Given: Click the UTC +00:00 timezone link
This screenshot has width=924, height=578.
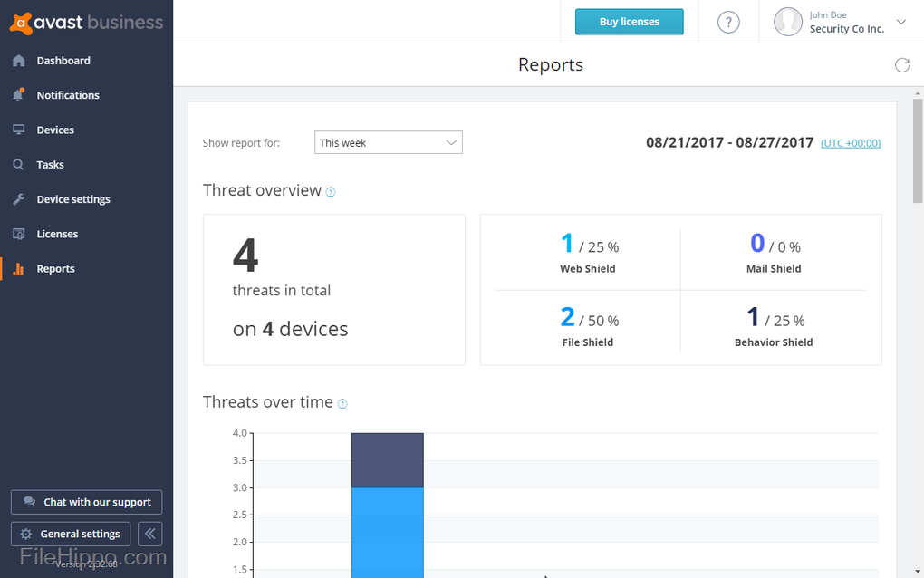Looking at the screenshot, I should (x=851, y=143).
